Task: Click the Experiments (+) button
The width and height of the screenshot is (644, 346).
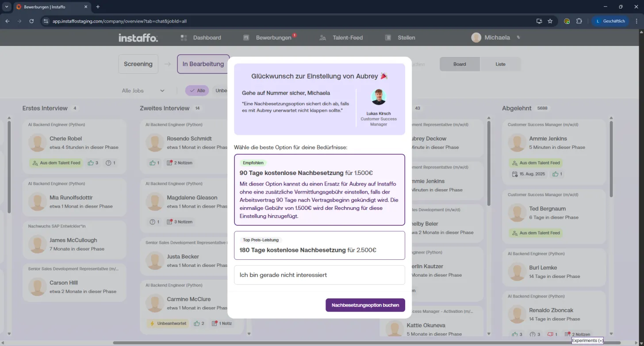Action: (587, 341)
